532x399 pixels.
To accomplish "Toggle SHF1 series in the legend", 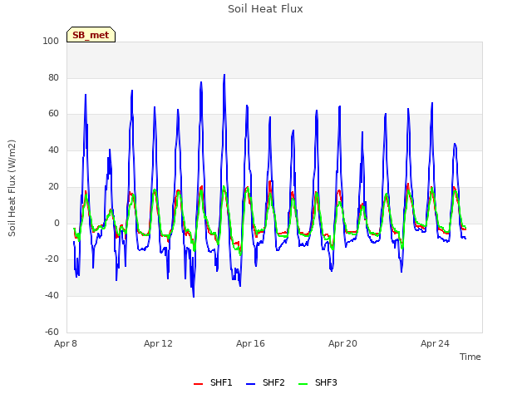I will tap(213, 382).
